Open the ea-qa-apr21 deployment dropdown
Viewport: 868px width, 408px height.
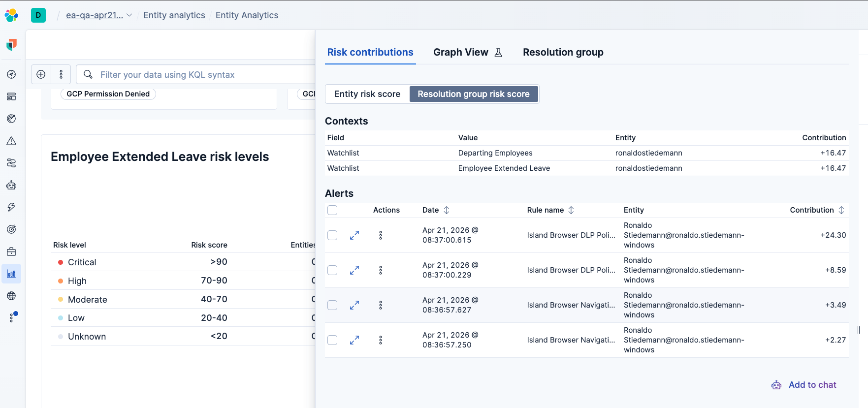(99, 15)
